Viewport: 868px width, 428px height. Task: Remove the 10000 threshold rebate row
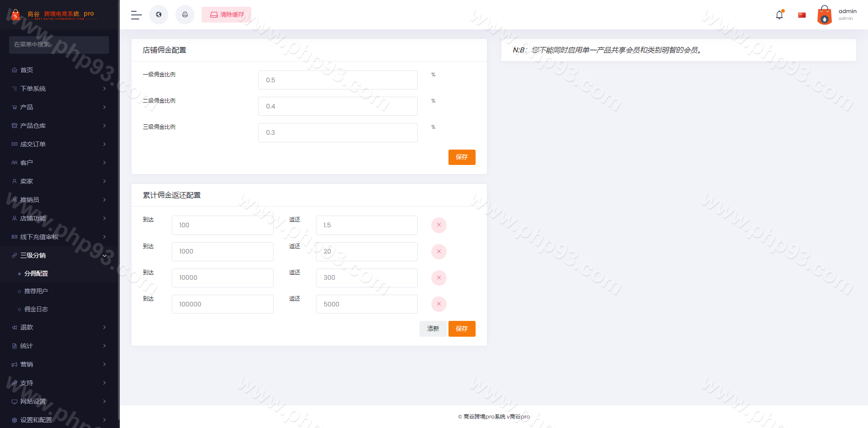point(439,278)
